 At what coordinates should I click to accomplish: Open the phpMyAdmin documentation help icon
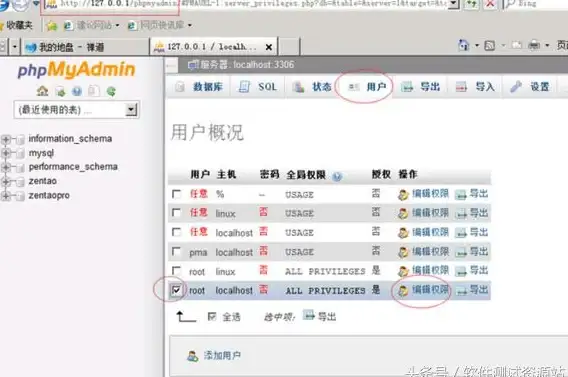(x=77, y=91)
